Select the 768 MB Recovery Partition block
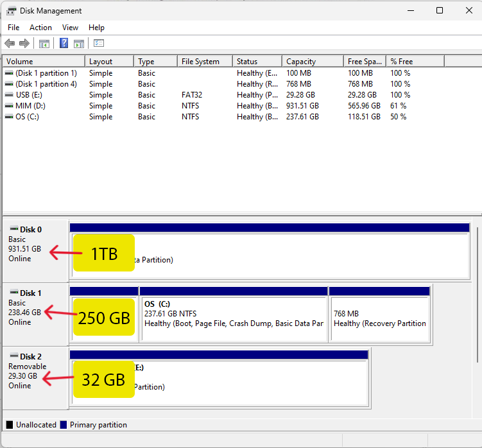482x448 pixels. tap(379, 314)
